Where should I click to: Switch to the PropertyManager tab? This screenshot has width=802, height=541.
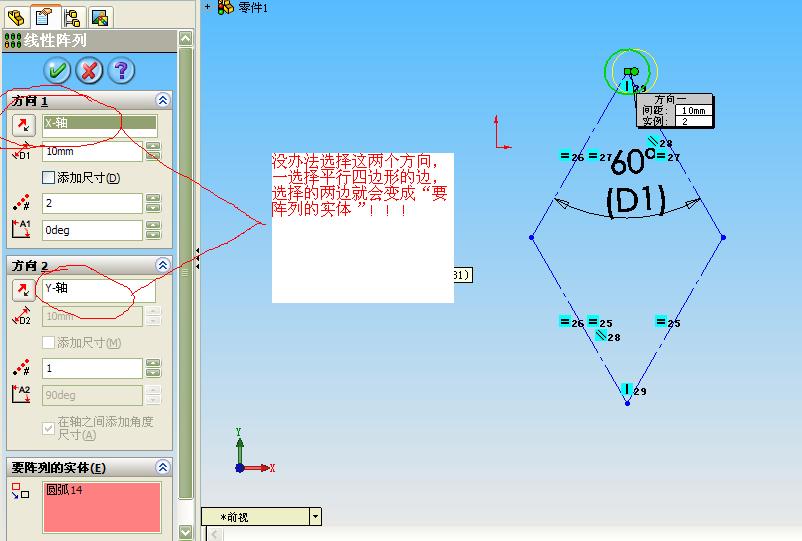point(45,17)
